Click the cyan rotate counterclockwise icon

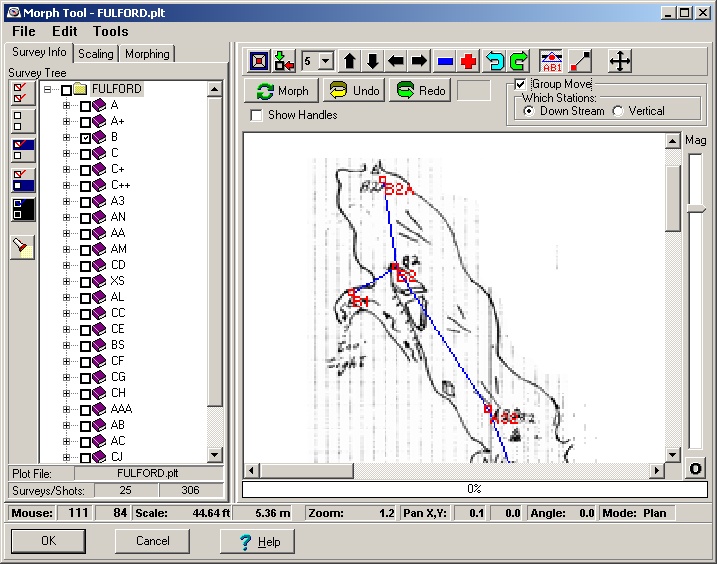[494, 61]
